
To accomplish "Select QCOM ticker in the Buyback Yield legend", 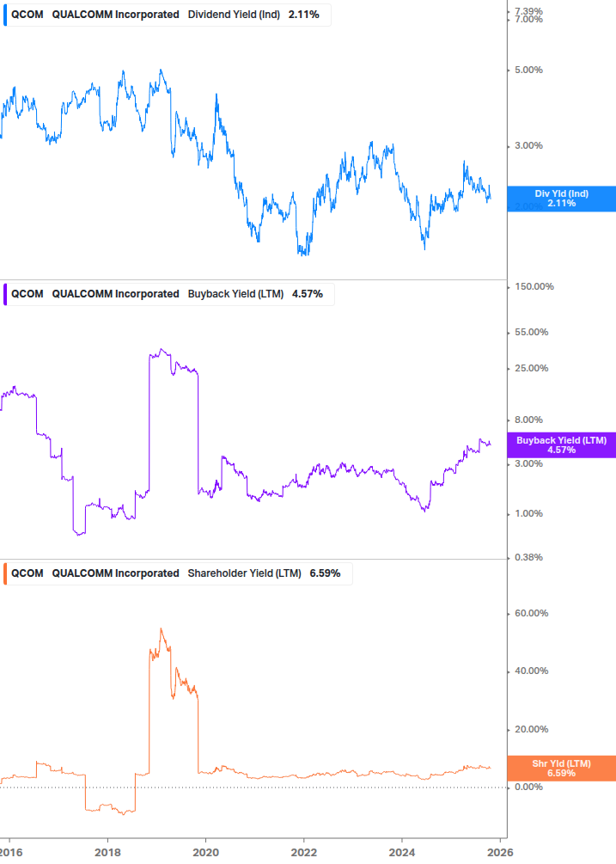I will (x=27, y=294).
